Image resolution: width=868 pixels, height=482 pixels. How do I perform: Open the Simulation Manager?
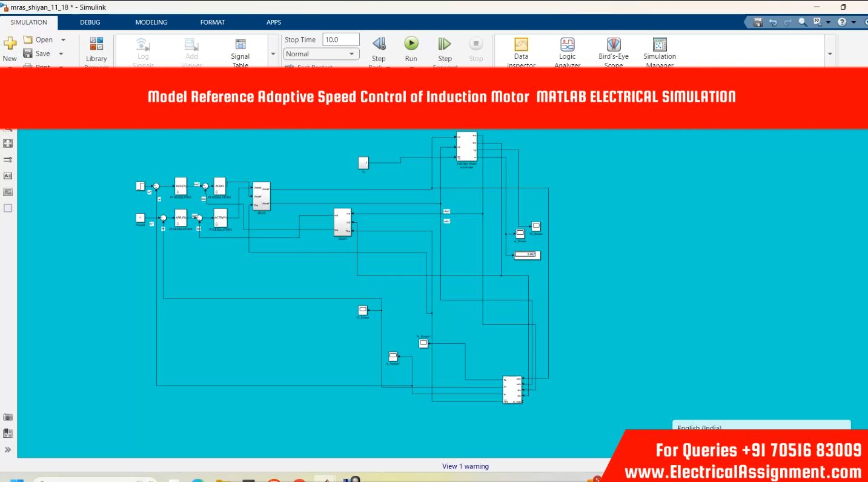(x=660, y=45)
